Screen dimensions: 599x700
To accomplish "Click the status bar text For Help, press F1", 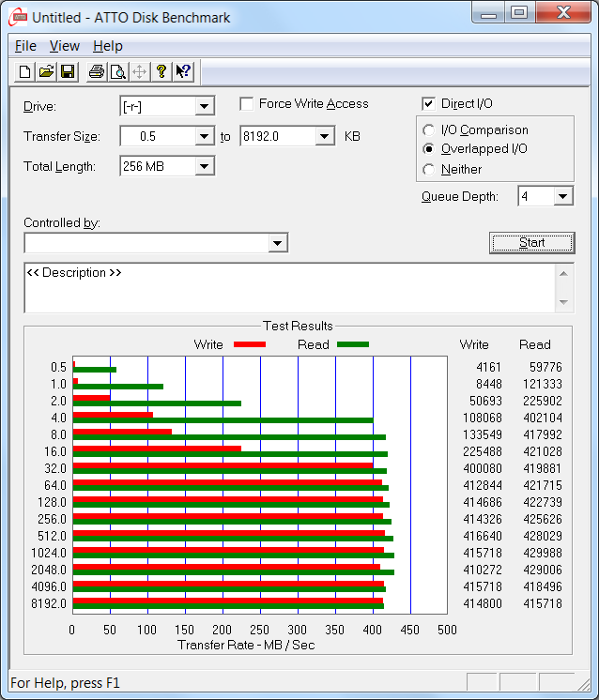I will coord(65,683).
